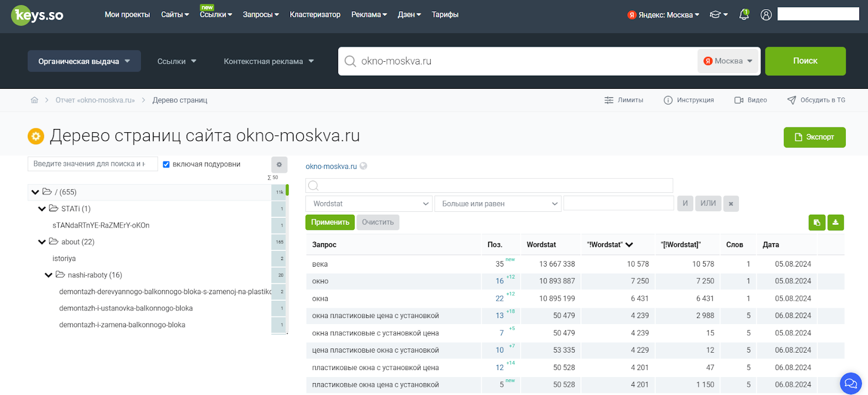Open the graduation cap learning menu
Image resolution: width=868 pixels, height=395 pixels.
point(718,15)
